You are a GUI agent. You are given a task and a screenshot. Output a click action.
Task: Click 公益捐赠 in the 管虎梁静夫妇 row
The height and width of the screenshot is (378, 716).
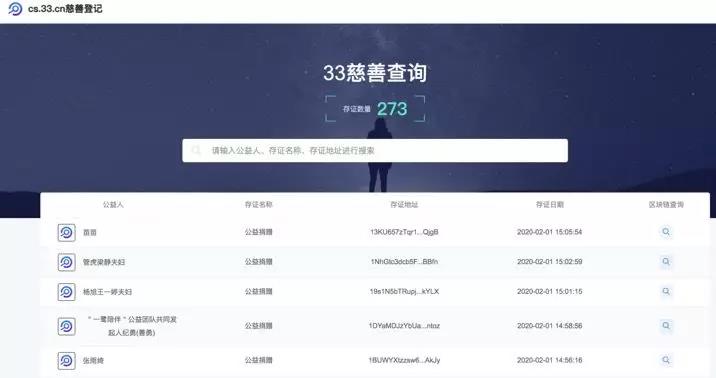258,262
